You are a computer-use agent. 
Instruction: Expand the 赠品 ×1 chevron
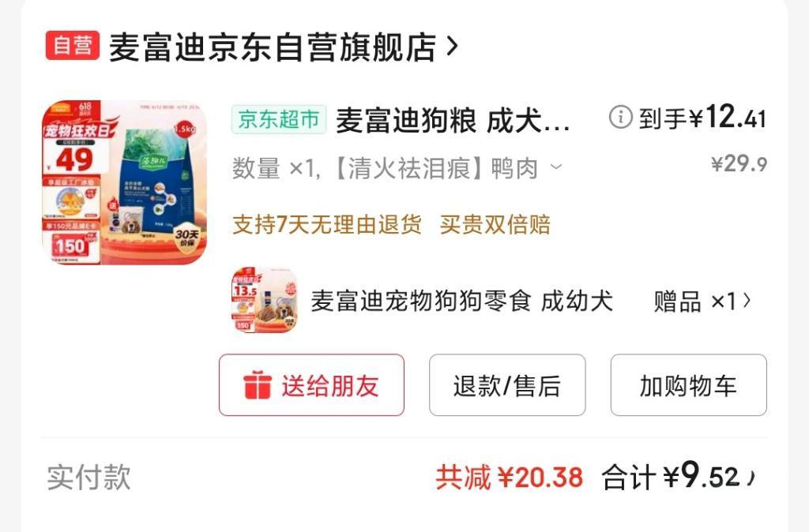click(747, 301)
